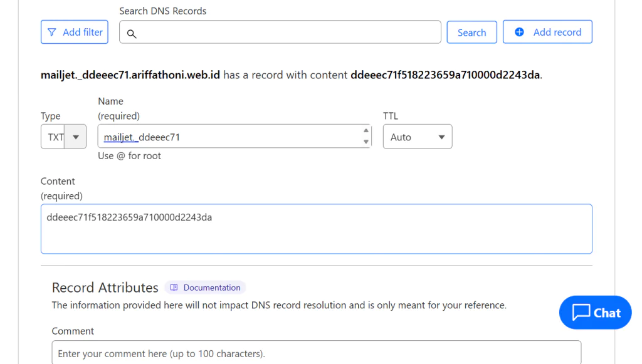The height and width of the screenshot is (364, 642).
Task: Open the Record Attributes Documentation link
Action: 205,288
